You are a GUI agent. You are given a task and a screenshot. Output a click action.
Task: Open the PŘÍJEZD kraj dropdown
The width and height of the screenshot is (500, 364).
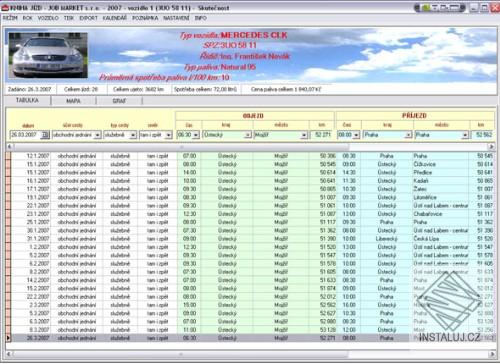click(408, 135)
